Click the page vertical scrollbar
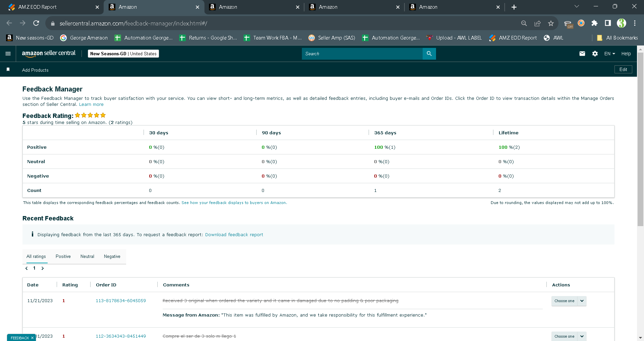This screenshot has width=644, height=341. pos(640,139)
